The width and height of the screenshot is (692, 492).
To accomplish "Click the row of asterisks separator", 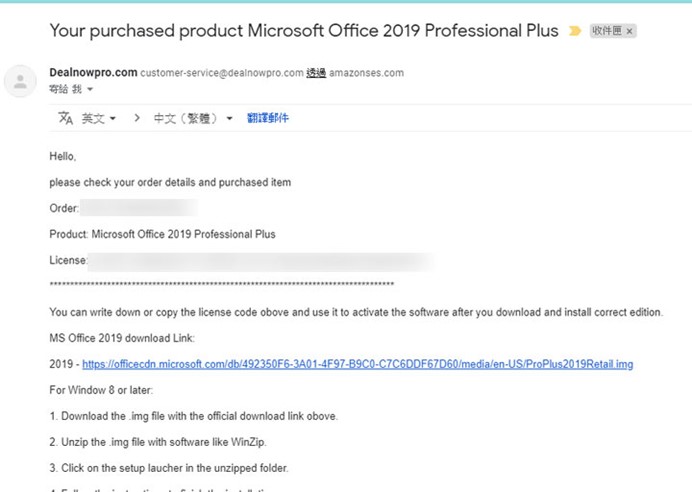I will point(221,286).
